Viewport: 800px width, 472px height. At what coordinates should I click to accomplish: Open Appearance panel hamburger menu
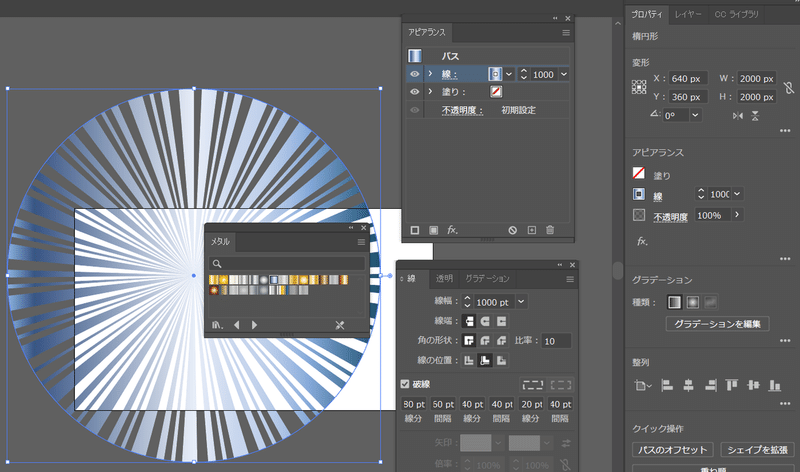pyautogui.click(x=566, y=33)
